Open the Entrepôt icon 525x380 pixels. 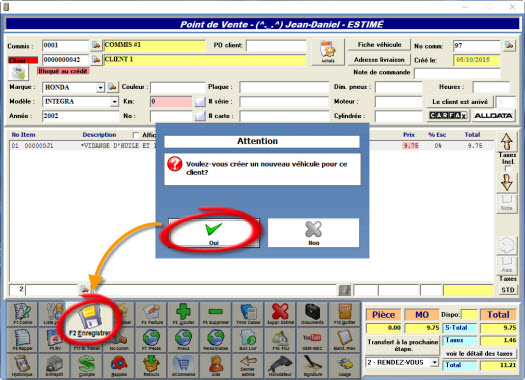click(54, 366)
